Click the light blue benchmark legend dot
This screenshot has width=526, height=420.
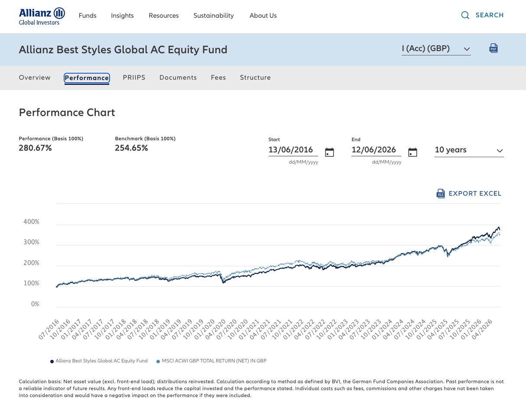[158, 361]
